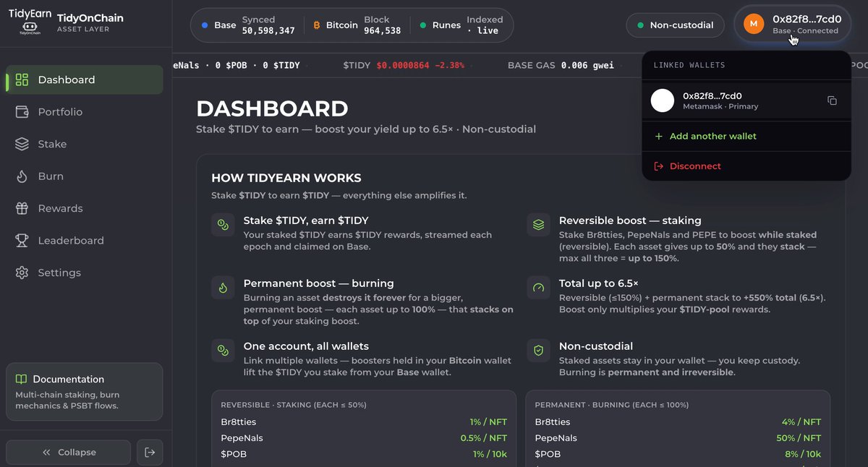868x467 pixels.
Task: Click the flame icon beside "Permanent boost — burning"
Action: [223, 288]
